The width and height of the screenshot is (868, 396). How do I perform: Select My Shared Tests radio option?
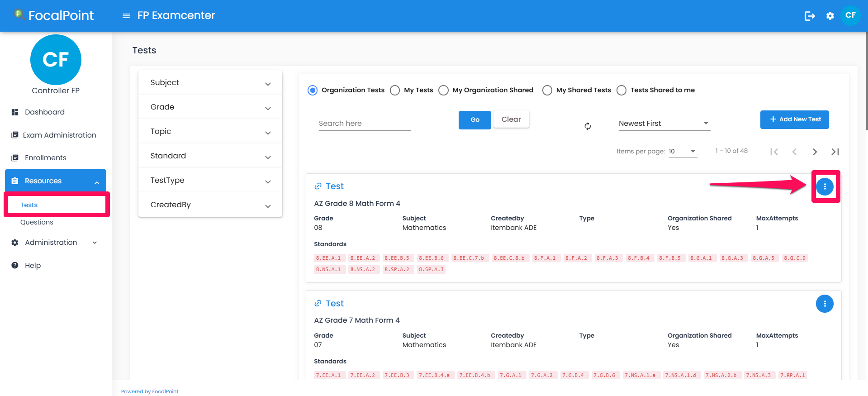[x=547, y=90]
